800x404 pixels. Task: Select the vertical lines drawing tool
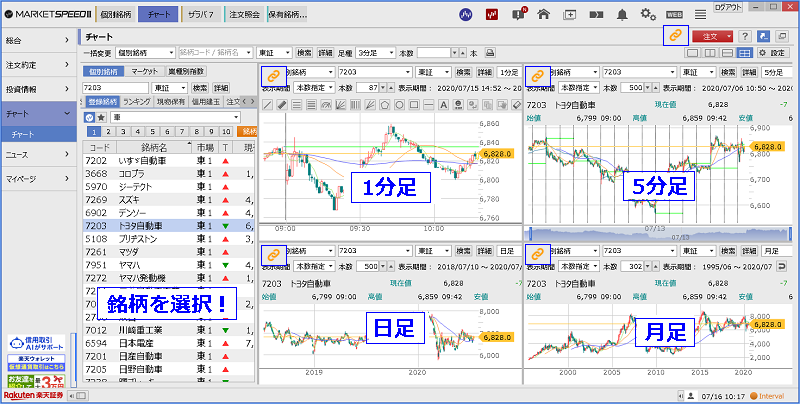click(x=356, y=105)
